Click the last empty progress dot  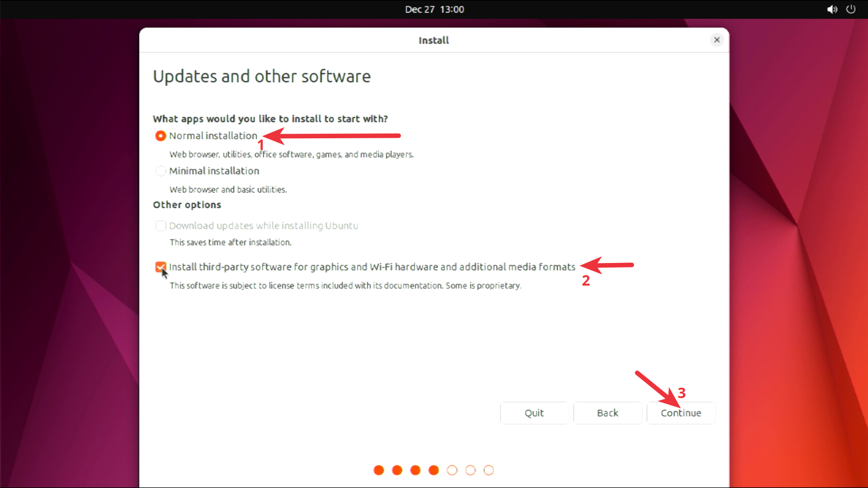pos(489,470)
